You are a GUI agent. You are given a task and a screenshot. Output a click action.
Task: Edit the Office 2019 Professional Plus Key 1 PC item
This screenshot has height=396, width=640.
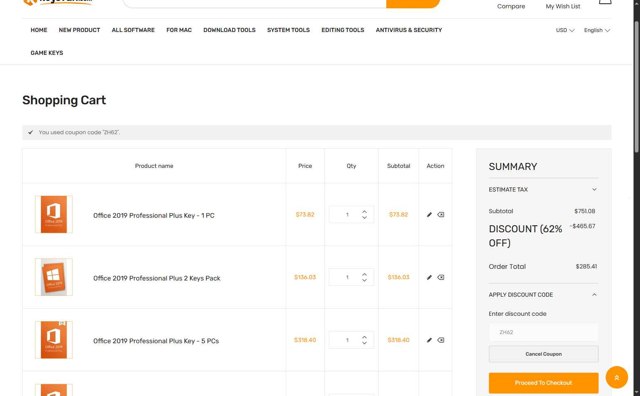click(429, 215)
